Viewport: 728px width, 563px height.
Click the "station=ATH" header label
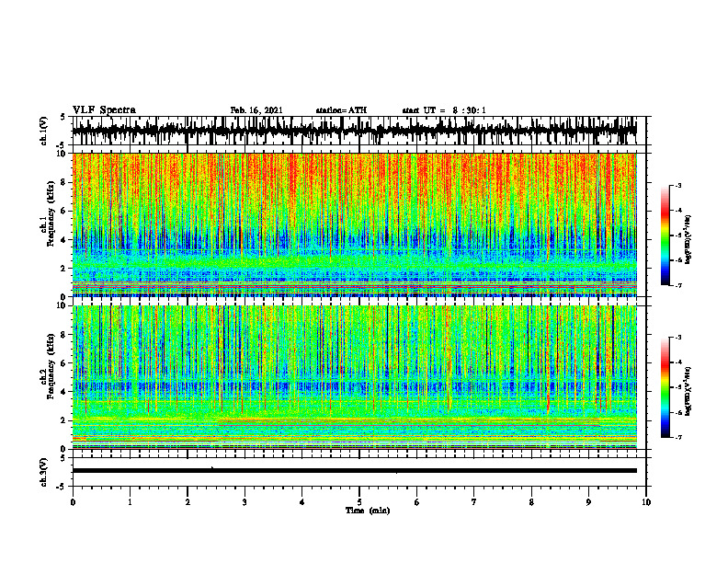(341, 110)
